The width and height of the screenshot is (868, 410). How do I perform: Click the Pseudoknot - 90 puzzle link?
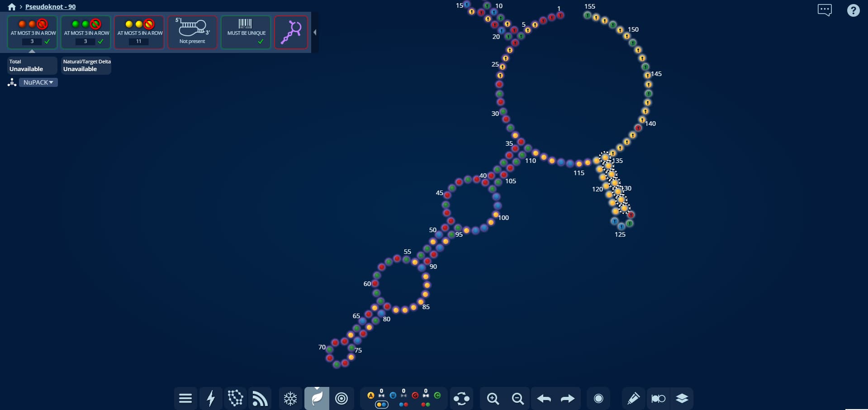click(x=50, y=7)
